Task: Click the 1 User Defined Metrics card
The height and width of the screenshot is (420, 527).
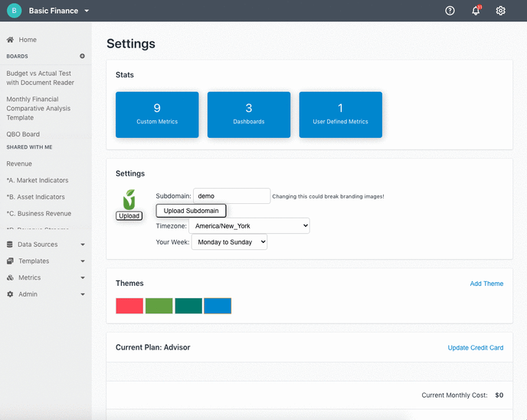Action: click(340, 115)
